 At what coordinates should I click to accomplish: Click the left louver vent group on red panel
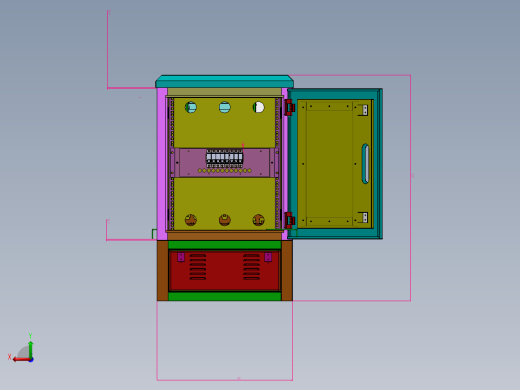point(198,267)
